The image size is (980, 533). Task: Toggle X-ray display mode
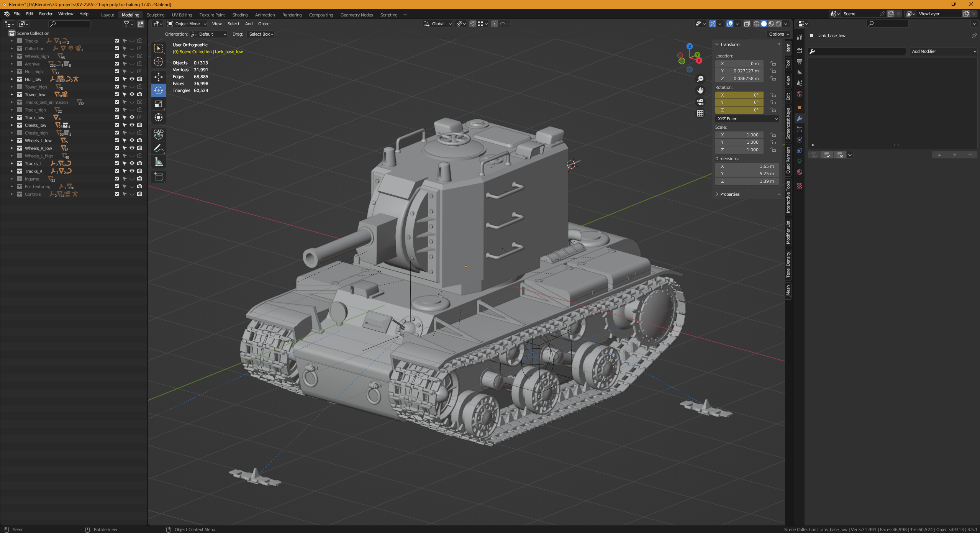[x=747, y=24]
